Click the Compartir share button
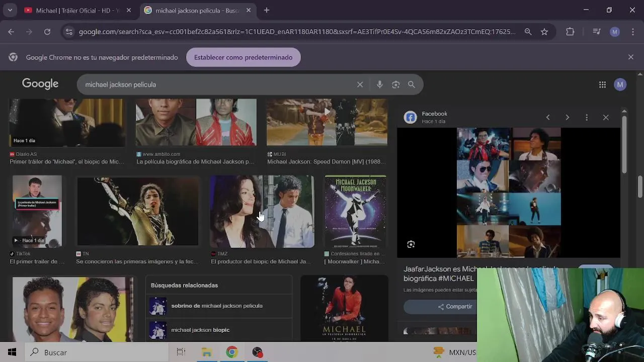The height and width of the screenshot is (362, 644). pos(455,306)
